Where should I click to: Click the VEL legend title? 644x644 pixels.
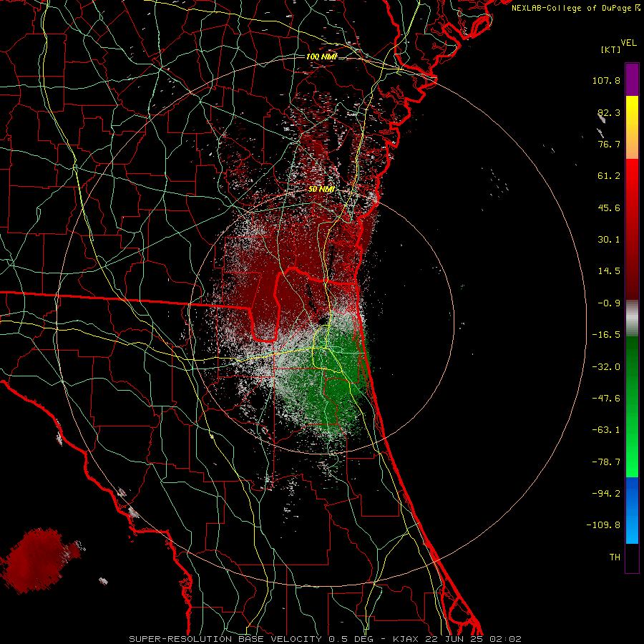tap(628, 43)
